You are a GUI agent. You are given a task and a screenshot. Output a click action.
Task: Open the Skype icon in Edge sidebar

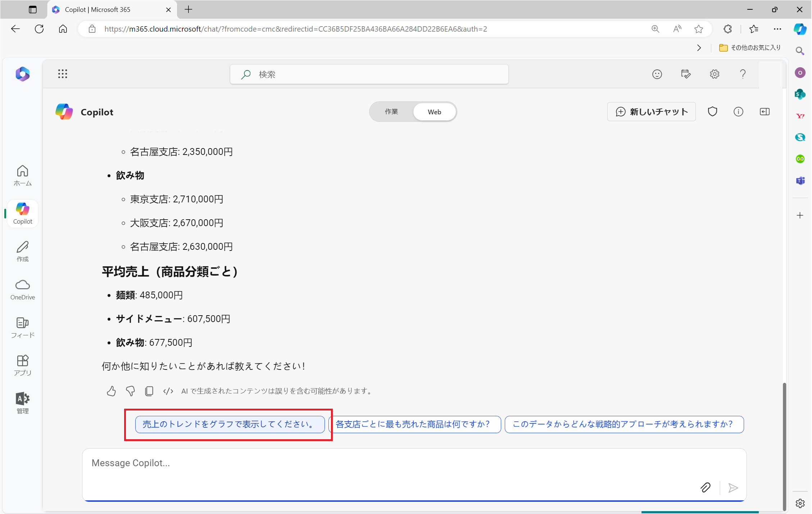pyautogui.click(x=800, y=137)
